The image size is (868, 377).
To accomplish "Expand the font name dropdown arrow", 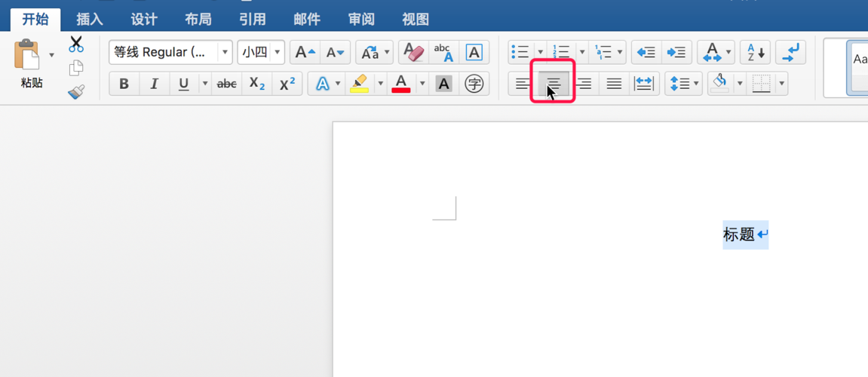I will [x=225, y=53].
